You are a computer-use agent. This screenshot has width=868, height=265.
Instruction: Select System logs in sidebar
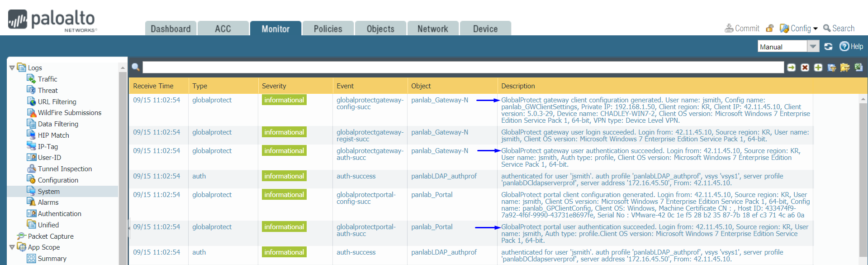tap(49, 191)
